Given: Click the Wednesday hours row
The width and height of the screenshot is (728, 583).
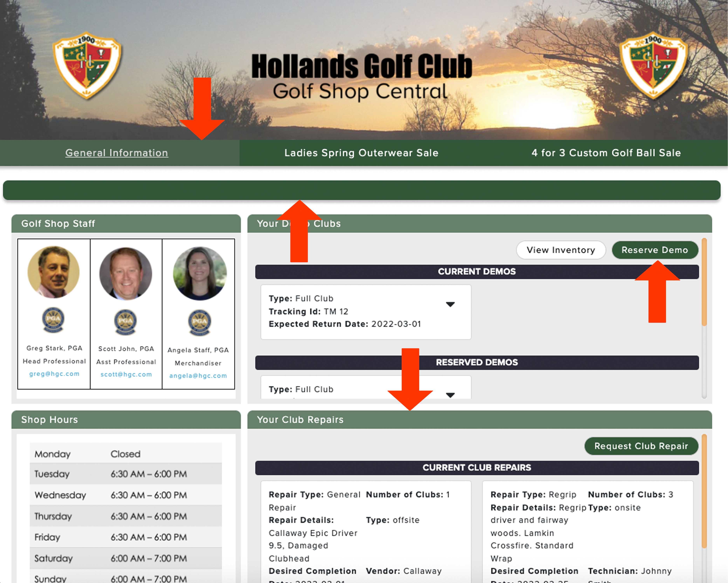Looking at the screenshot, I should (x=126, y=495).
